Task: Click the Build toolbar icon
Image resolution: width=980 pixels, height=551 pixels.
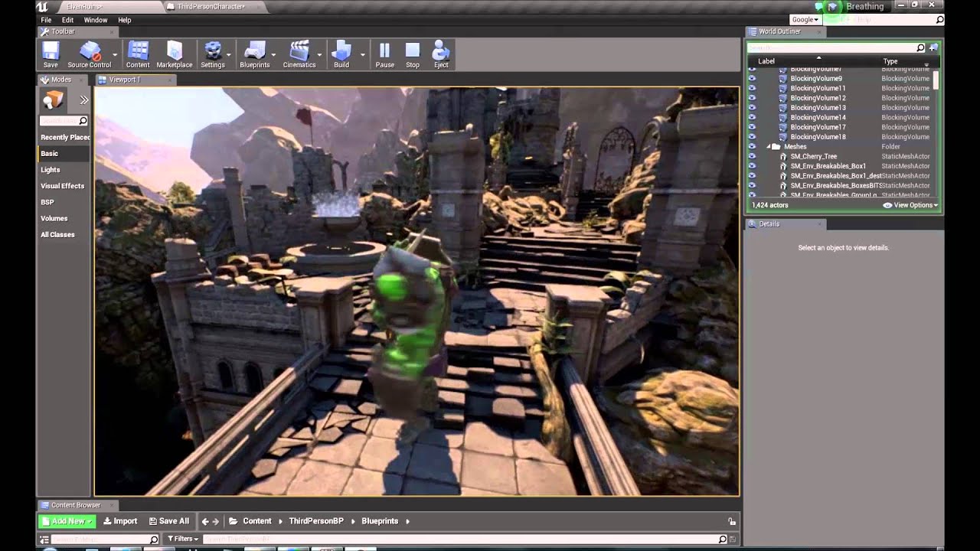Action: pos(341,54)
